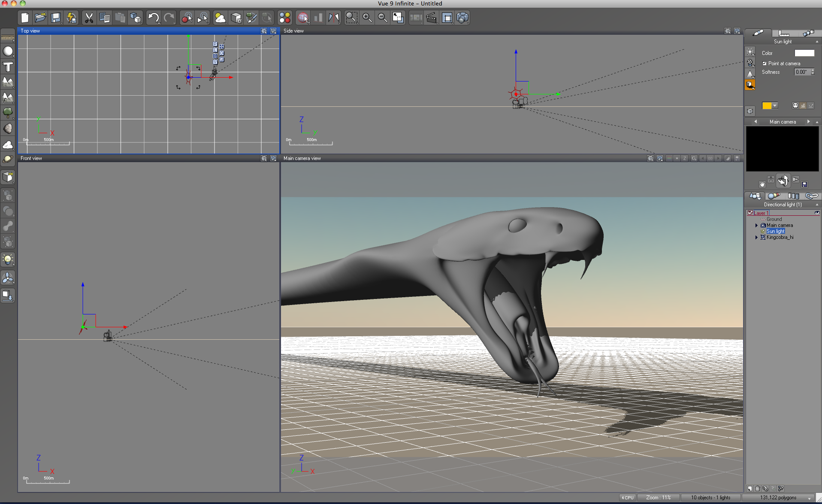Click the Undo arrow in toolbar
822x504 pixels.
pyautogui.click(x=153, y=18)
